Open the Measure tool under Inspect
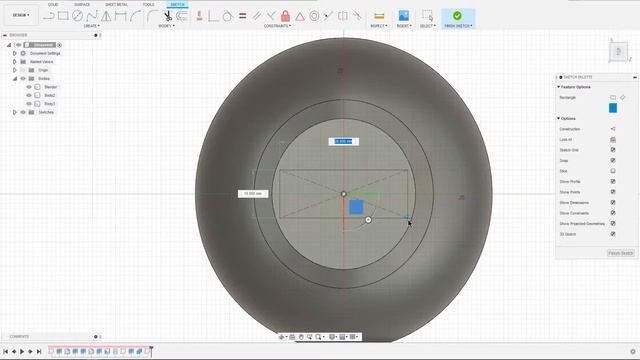The image size is (640, 360). pyautogui.click(x=379, y=16)
